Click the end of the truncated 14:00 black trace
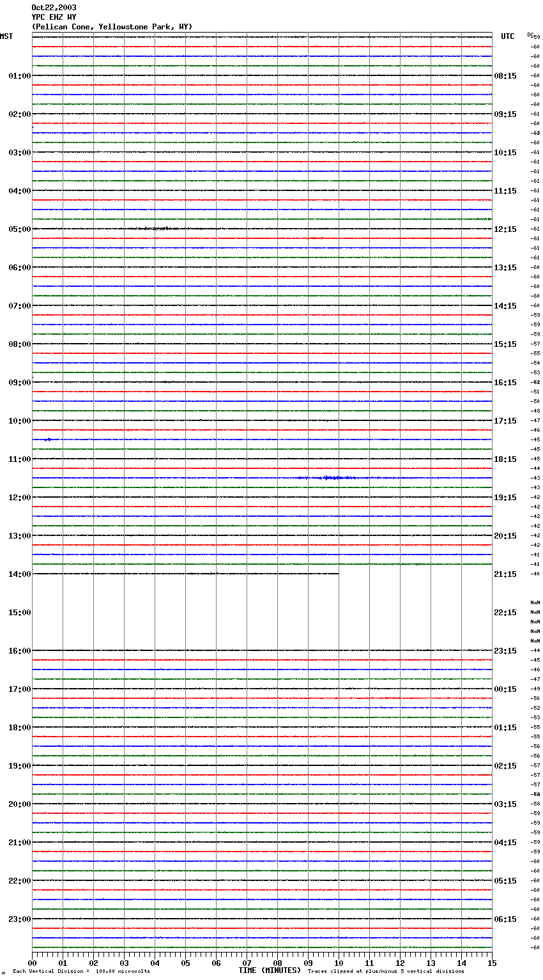 338,574
